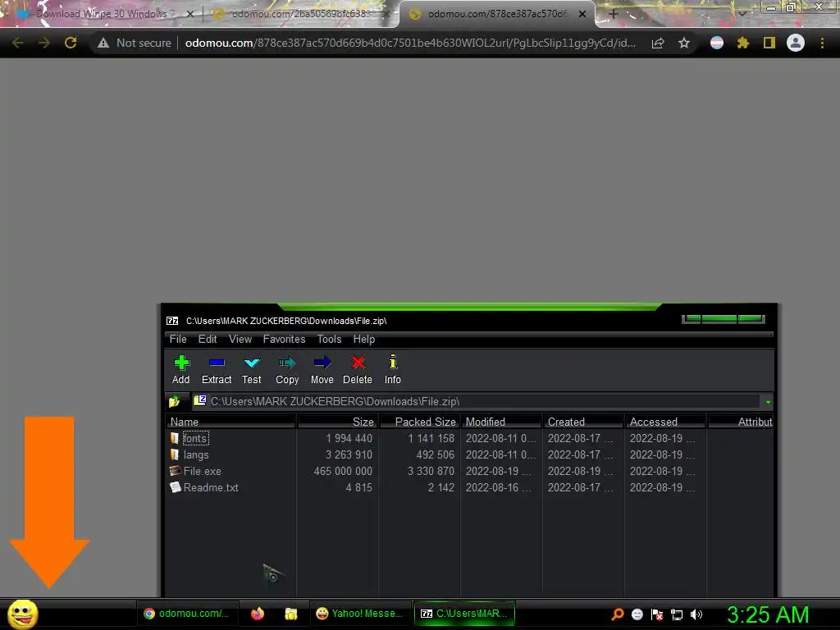Open the Chrome three-dot menu
Image resolution: width=840 pixels, height=630 pixels.
click(822, 43)
